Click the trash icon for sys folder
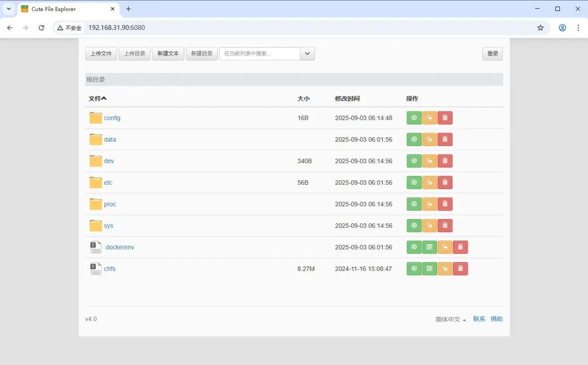 [x=445, y=226]
